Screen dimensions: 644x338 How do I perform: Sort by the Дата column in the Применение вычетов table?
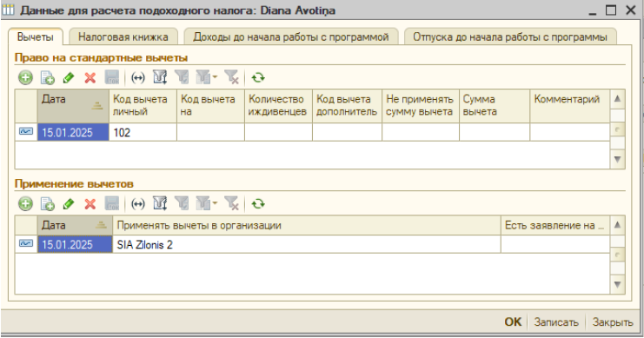pos(75,225)
